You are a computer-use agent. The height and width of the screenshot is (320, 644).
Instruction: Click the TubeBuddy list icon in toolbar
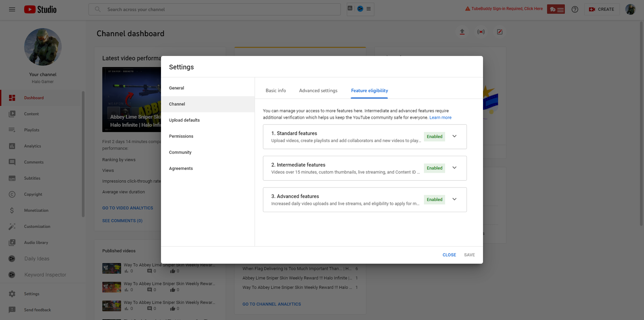pyautogui.click(x=369, y=8)
